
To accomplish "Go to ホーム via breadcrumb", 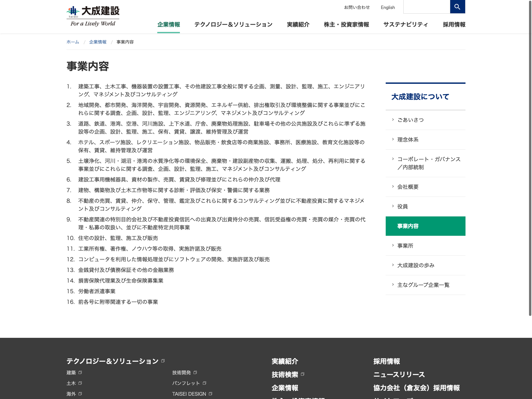I will [73, 42].
